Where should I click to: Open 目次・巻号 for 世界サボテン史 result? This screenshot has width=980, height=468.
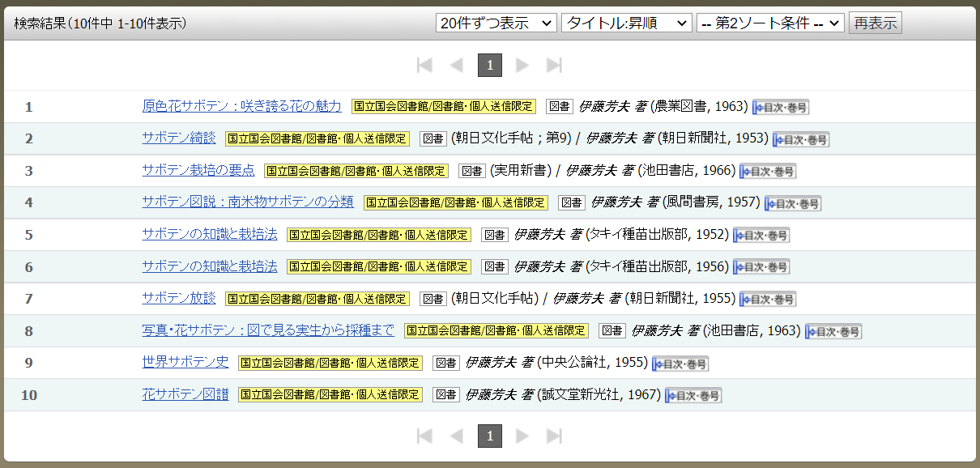click(x=680, y=364)
